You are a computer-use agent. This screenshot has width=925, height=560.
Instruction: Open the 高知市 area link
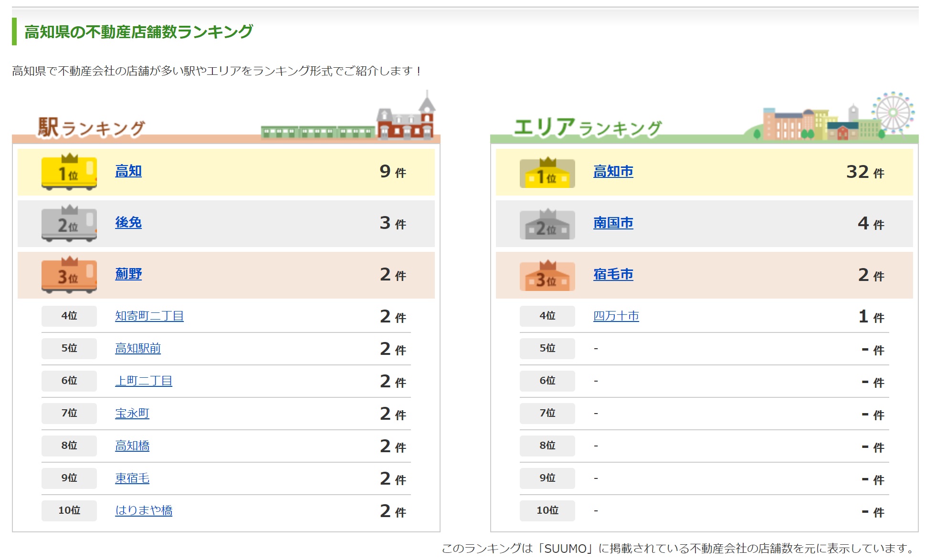pos(613,171)
